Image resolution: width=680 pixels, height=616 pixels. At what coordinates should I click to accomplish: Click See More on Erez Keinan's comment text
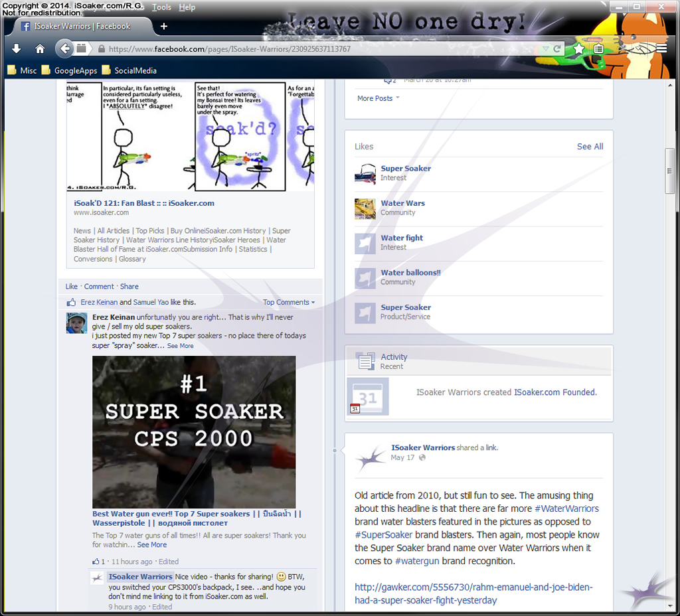point(181,346)
